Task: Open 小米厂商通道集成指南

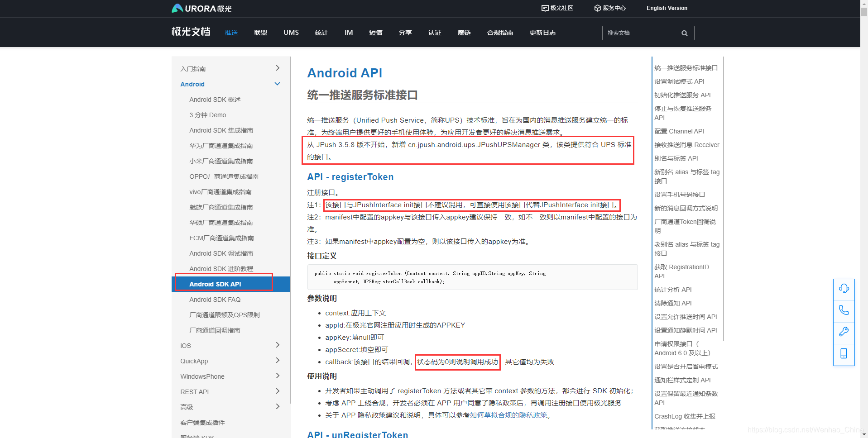Action: [221, 161]
